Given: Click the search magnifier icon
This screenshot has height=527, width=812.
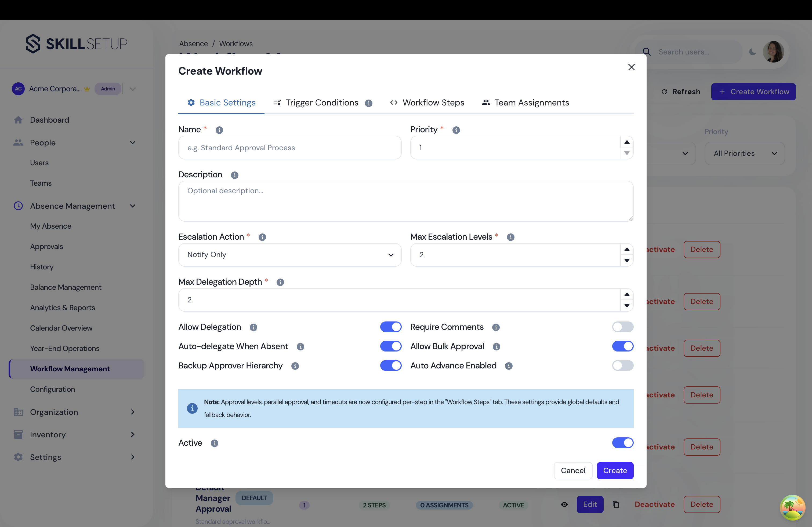Looking at the screenshot, I should point(647,52).
